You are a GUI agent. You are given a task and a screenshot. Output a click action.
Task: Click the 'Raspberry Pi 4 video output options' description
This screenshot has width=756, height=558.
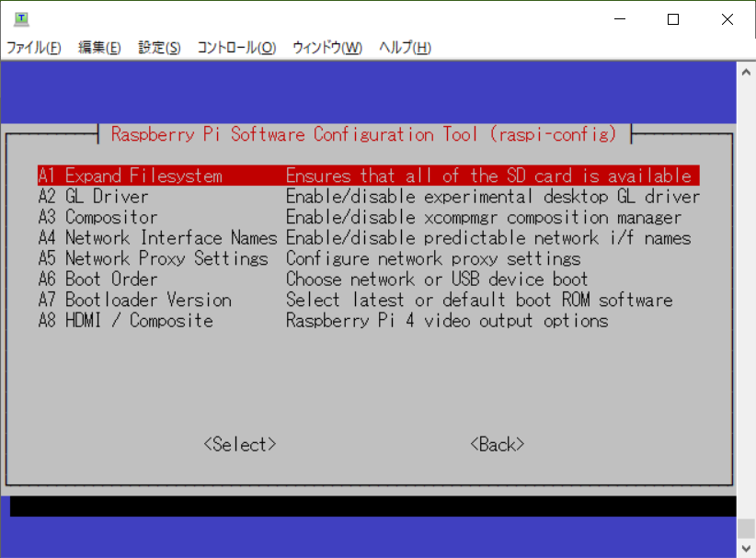tap(447, 321)
